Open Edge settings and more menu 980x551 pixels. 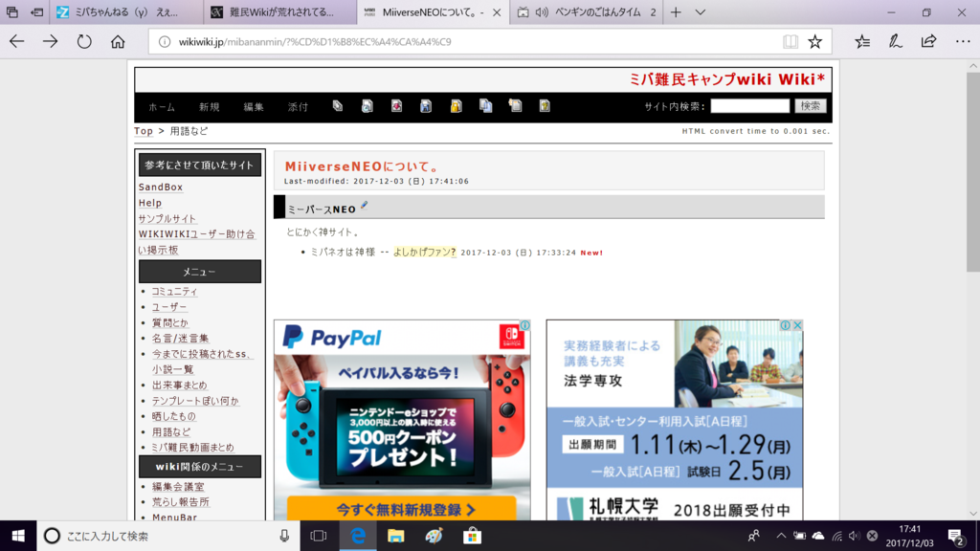pyautogui.click(x=963, y=42)
